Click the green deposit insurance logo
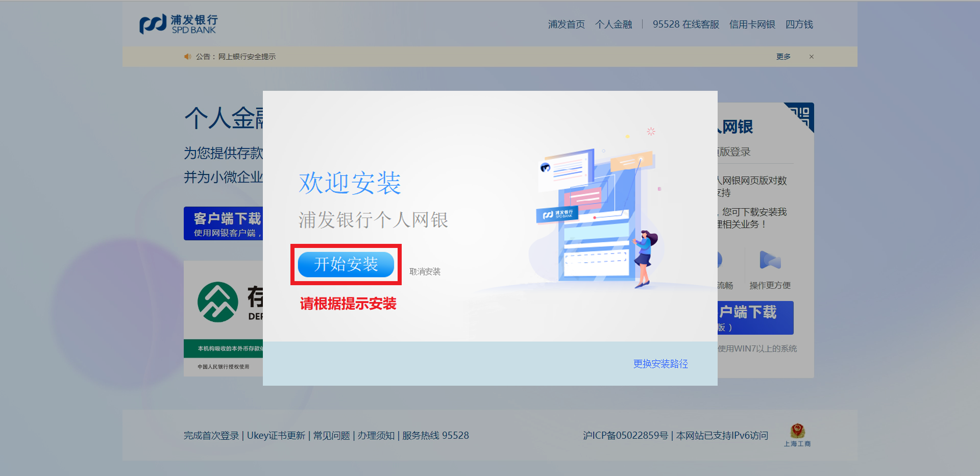The image size is (980, 476). pyautogui.click(x=218, y=302)
